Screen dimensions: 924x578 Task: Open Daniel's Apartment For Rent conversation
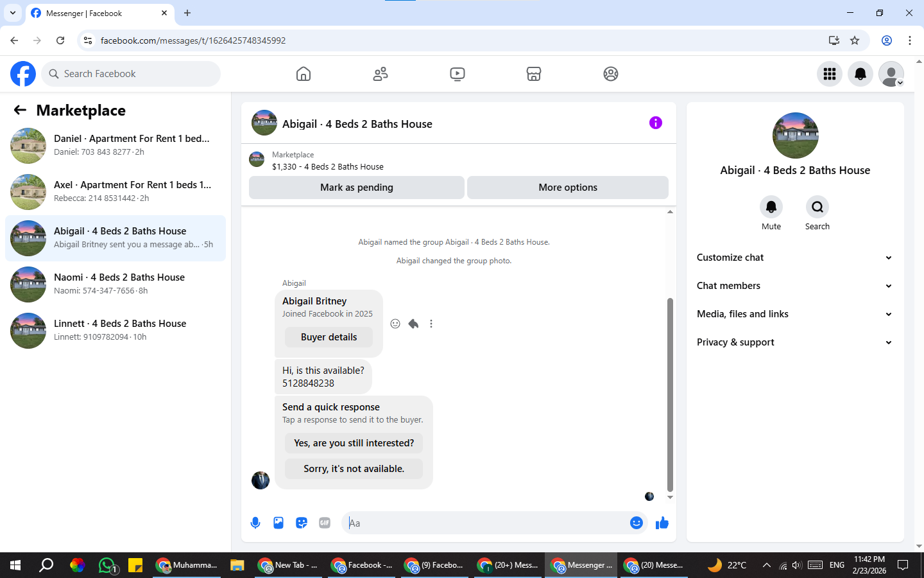[x=116, y=146]
